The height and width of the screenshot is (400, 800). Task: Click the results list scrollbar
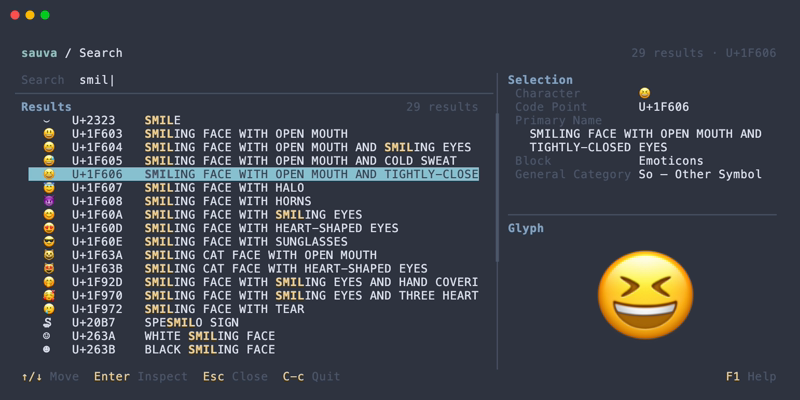click(x=497, y=188)
